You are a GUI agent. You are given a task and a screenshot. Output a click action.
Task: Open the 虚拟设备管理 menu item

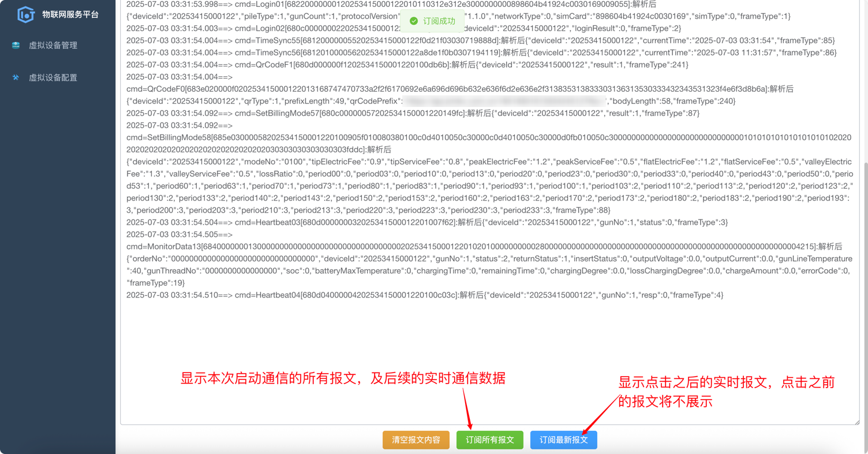53,45
